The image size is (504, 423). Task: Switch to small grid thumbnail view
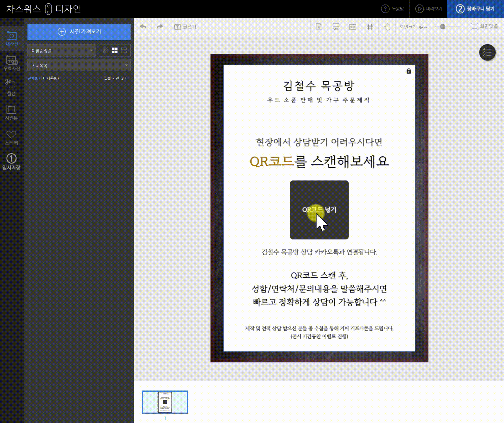coord(106,50)
